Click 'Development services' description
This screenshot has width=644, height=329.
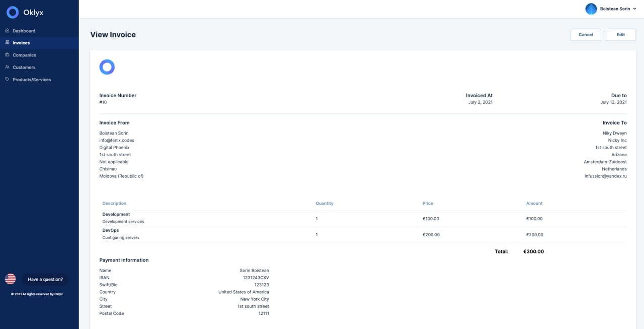coord(123,222)
